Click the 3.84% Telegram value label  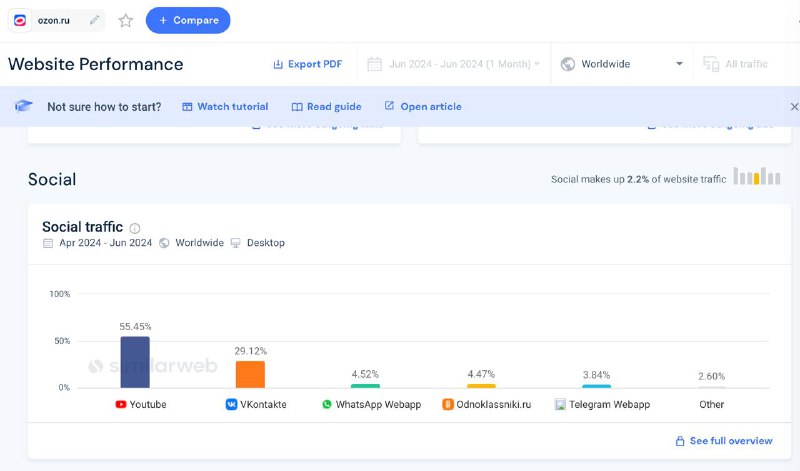[596, 375]
